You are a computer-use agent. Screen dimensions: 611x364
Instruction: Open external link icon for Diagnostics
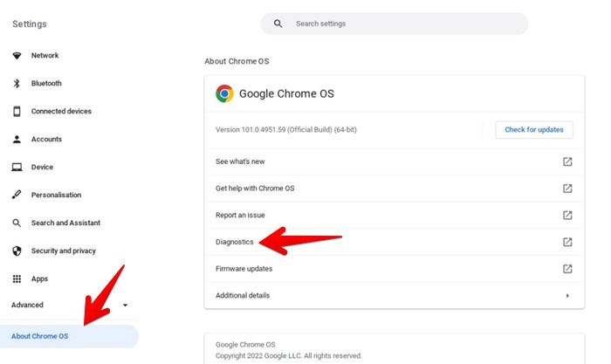pyautogui.click(x=567, y=242)
